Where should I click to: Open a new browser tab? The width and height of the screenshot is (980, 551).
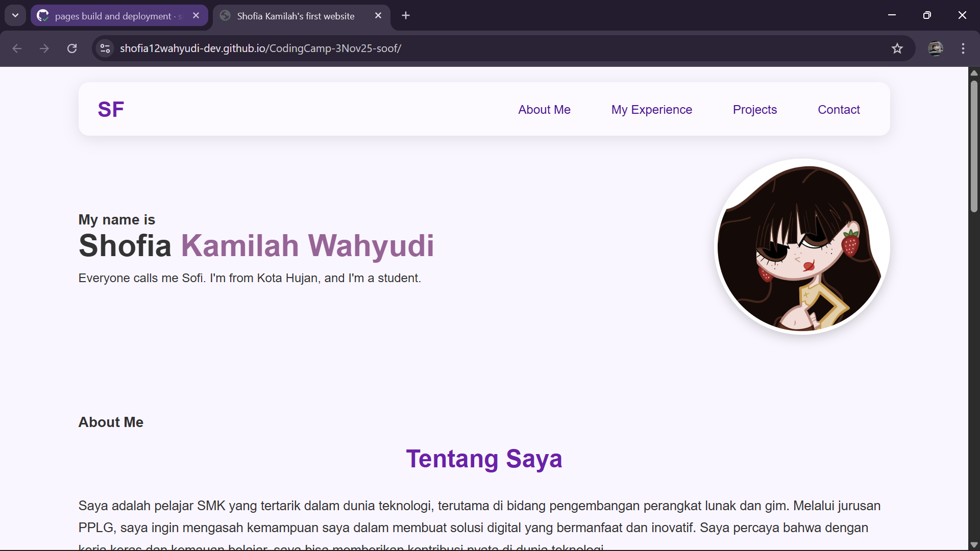[x=406, y=15]
